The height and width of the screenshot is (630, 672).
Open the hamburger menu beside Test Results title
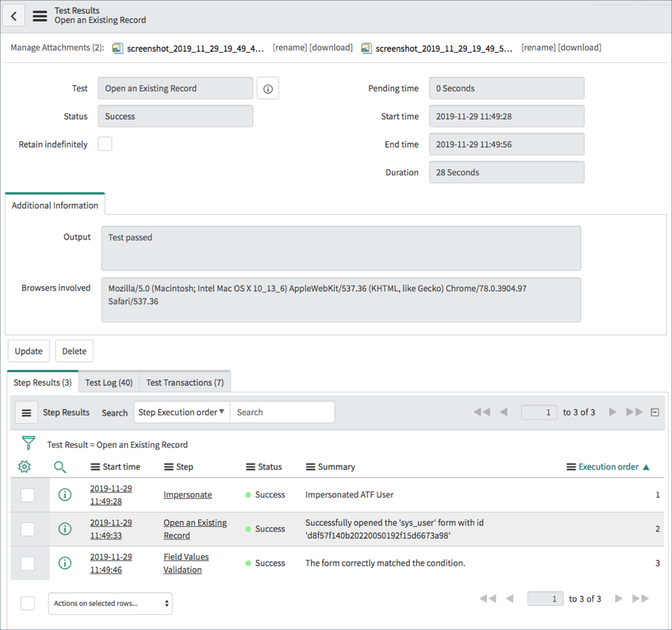pos(39,16)
